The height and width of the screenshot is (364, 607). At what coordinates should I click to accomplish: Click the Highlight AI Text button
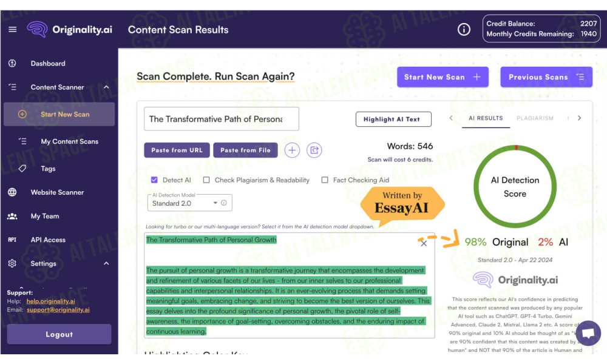[393, 119]
